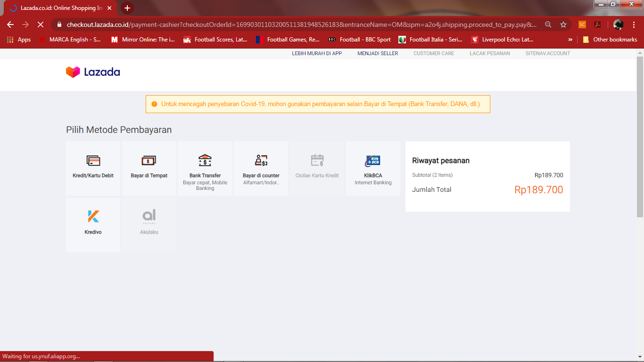Choose Kredivo payment method
Image resolution: width=644 pixels, height=362 pixels.
[93, 217]
